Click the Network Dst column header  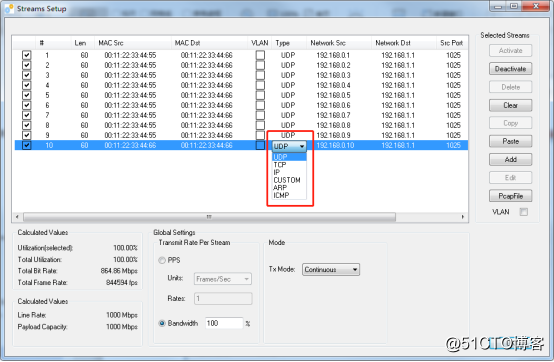point(403,43)
